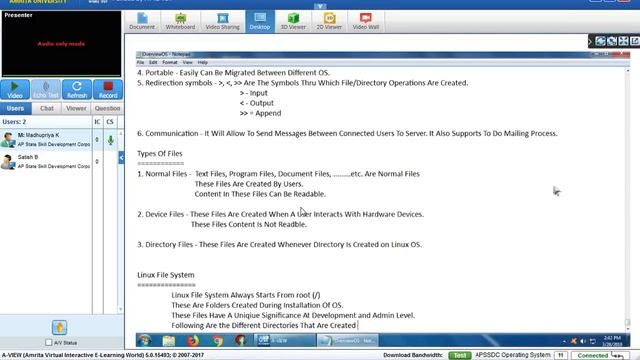Click the CS column header
This screenshot has height=360, width=640.
click(x=110, y=122)
